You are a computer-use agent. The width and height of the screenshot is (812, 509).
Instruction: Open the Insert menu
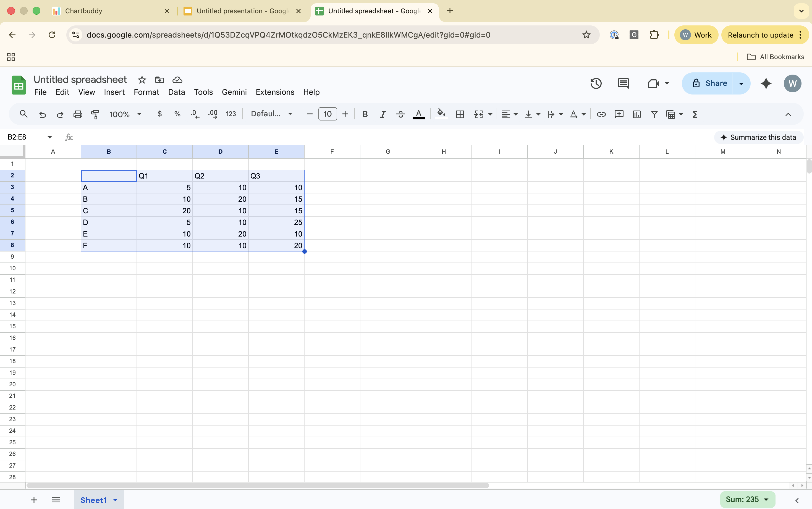[114, 92]
